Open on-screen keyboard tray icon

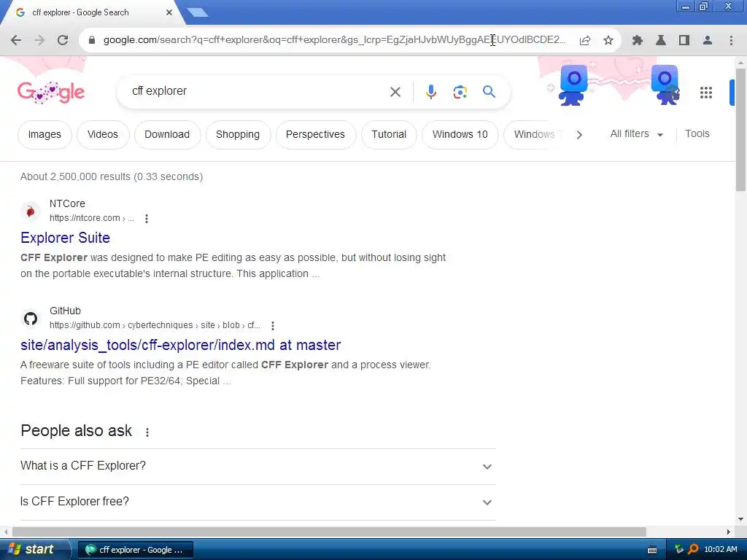point(652,550)
